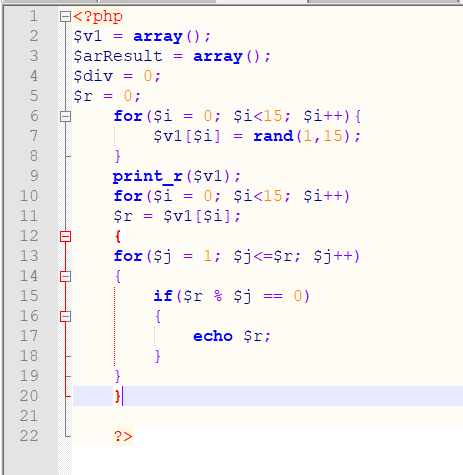
Task: Click the $arResult variable on line 3
Action: pyautogui.click(x=118, y=56)
